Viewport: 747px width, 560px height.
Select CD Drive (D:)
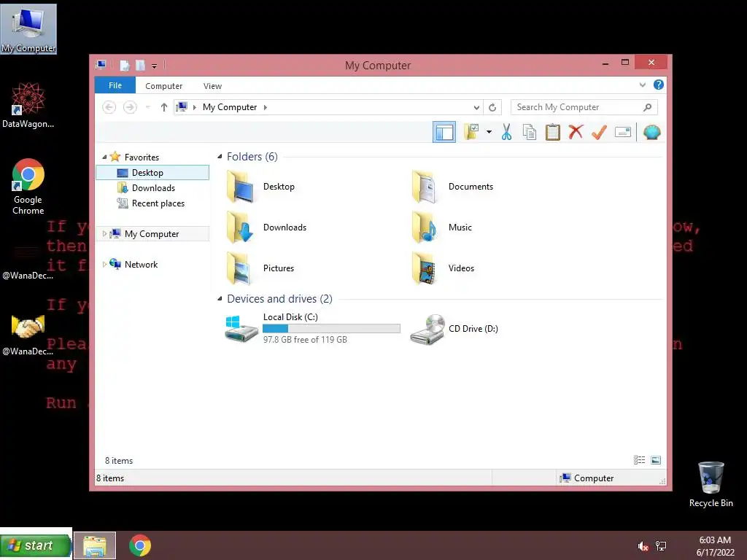point(454,329)
